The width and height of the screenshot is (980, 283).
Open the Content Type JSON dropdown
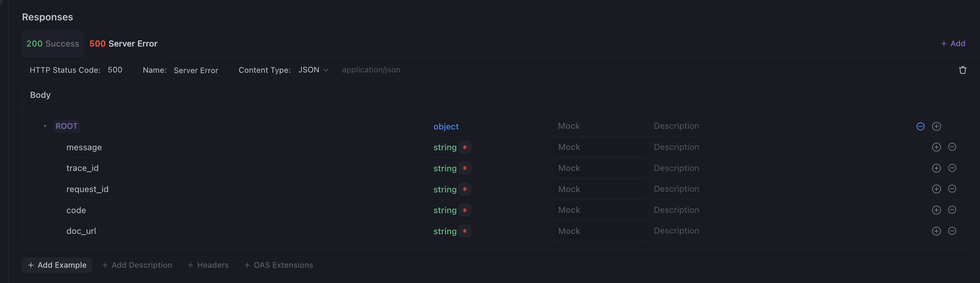(313, 70)
